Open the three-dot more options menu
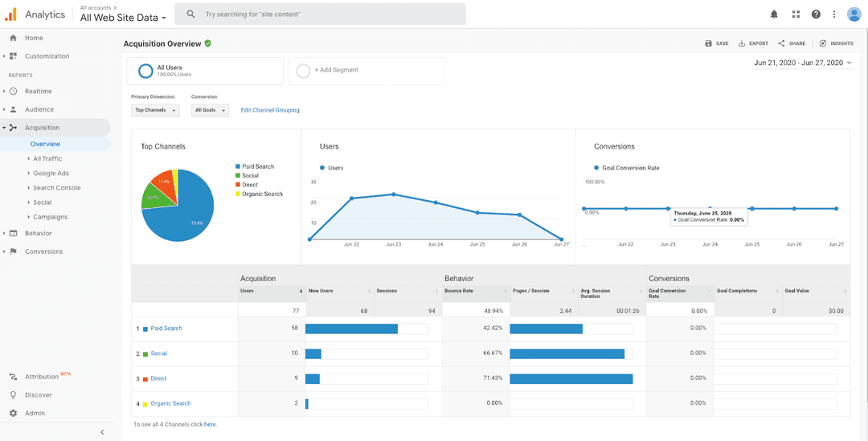Viewport: 868px width, 441px height. tap(834, 14)
